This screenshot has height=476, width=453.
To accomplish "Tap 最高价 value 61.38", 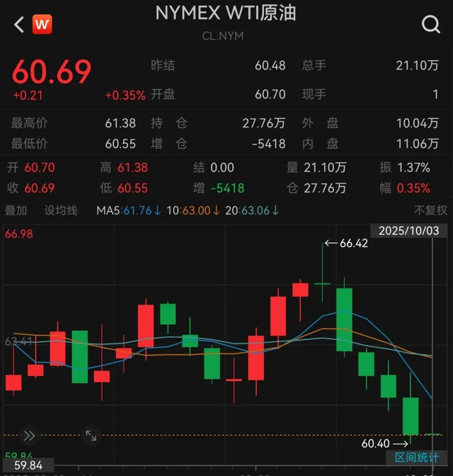I will (120, 123).
